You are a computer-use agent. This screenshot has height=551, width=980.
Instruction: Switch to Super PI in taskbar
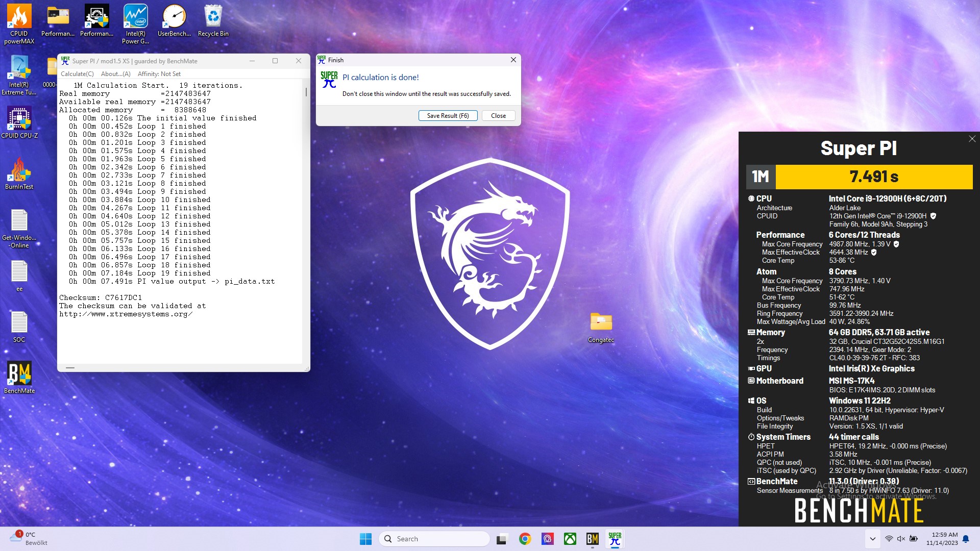615,539
